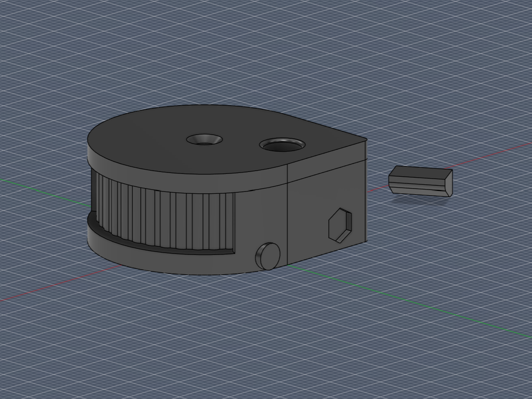Select the countersunk screw hole on top
This screenshot has width=532, height=399.
(205, 139)
